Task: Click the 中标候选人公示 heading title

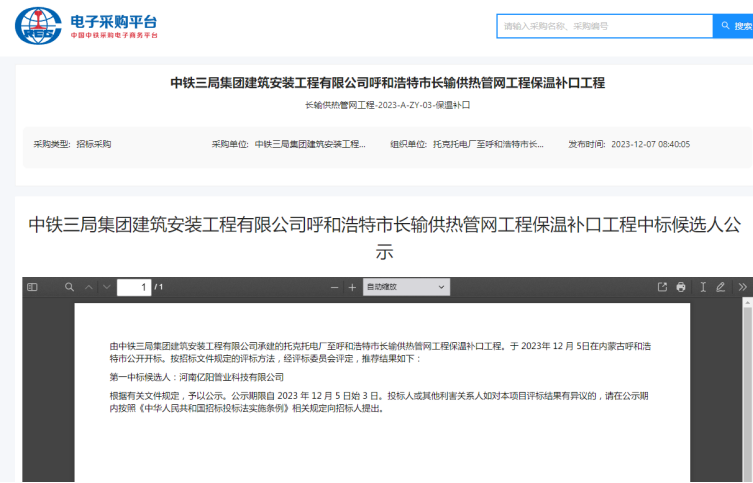Action: 384,238
